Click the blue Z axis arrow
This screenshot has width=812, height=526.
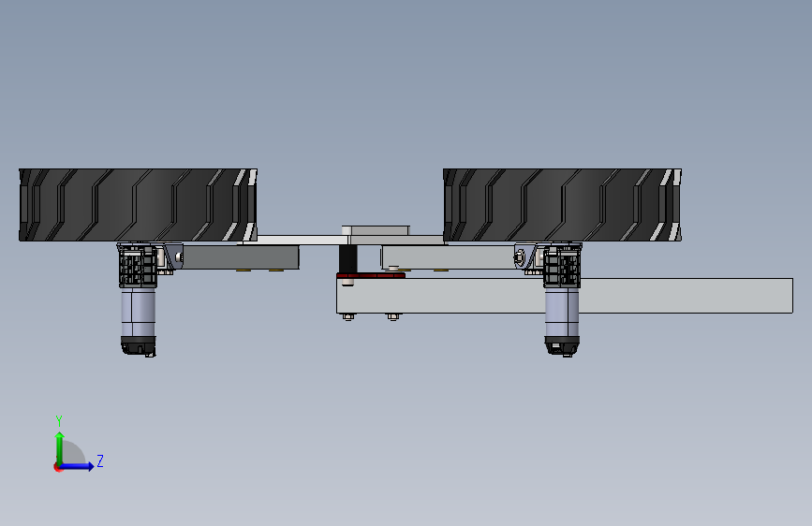click(78, 466)
